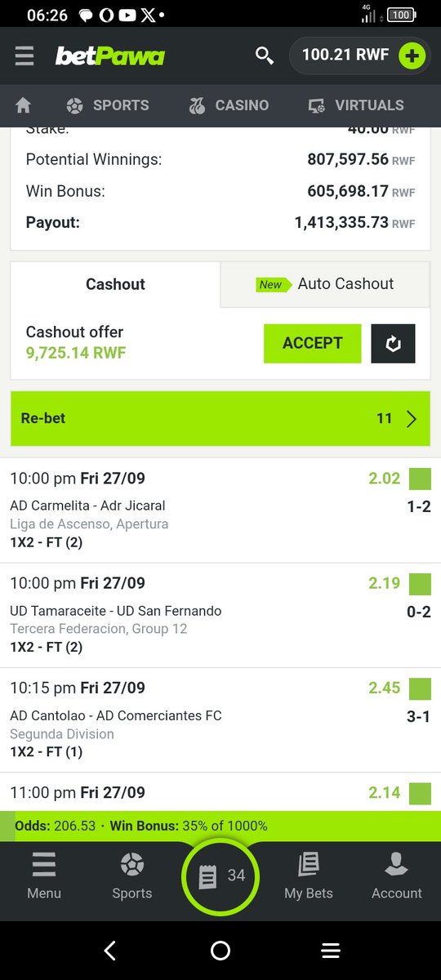Open the betslip icon showing 34
This screenshot has height=980, width=441.
click(220, 875)
